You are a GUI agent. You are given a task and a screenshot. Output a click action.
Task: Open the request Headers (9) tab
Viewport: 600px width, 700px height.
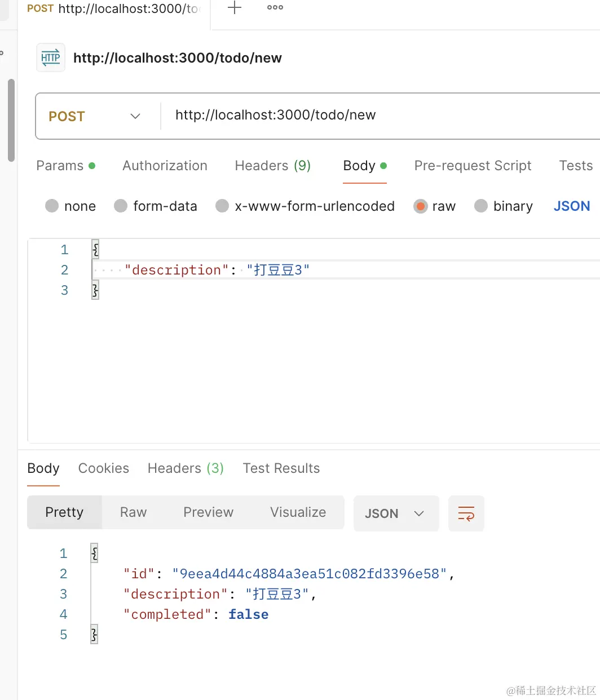272,166
